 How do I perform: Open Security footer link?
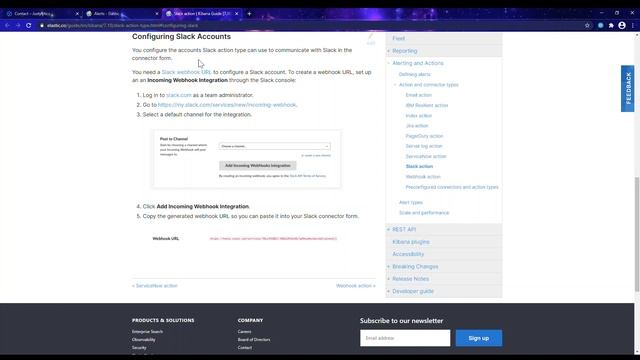139,348
